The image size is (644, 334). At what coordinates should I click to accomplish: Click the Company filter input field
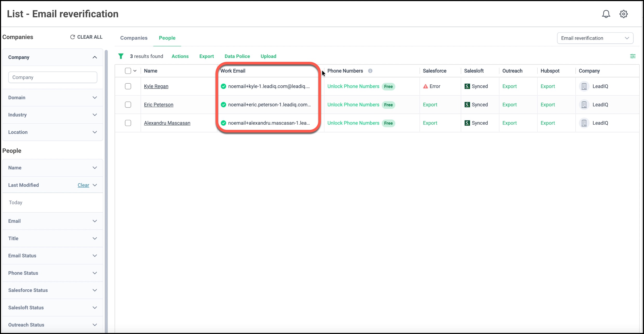pos(52,77)
